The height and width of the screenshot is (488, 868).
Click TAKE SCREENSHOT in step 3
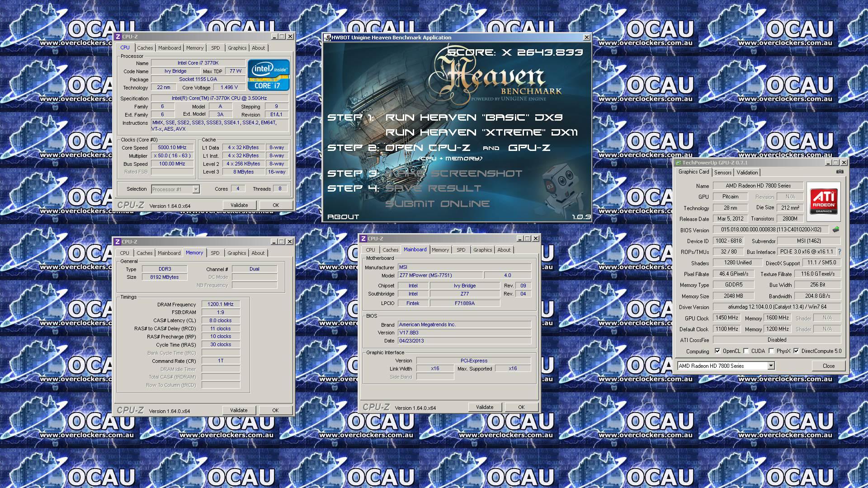click(453, 174)
